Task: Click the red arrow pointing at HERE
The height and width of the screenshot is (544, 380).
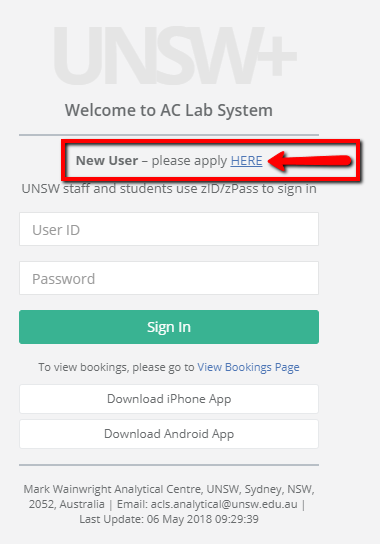Action: coord(310,161)
